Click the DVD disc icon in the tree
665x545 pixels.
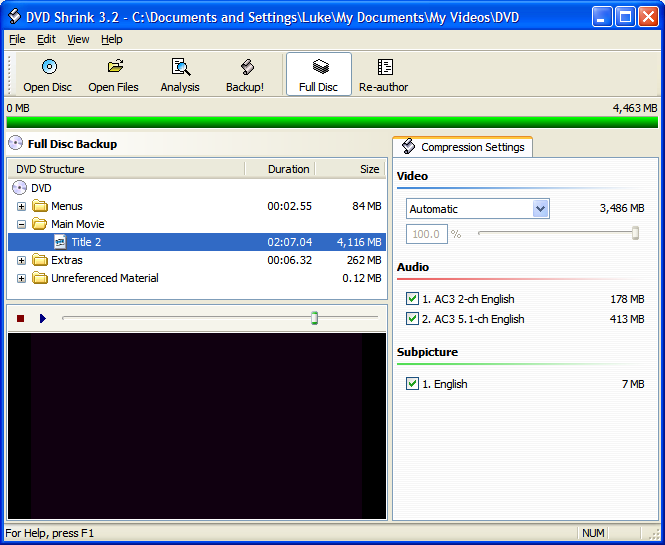pos(20,187)
